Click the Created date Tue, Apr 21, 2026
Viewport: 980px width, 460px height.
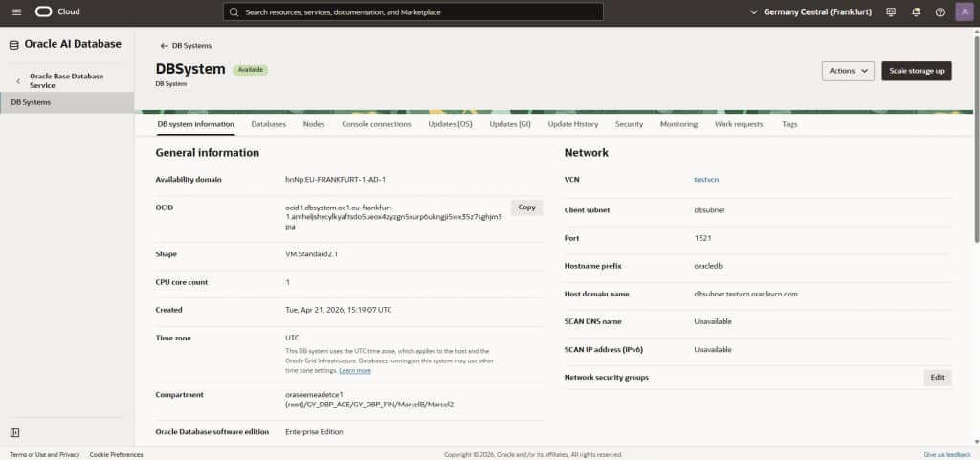tap(339, 310)
